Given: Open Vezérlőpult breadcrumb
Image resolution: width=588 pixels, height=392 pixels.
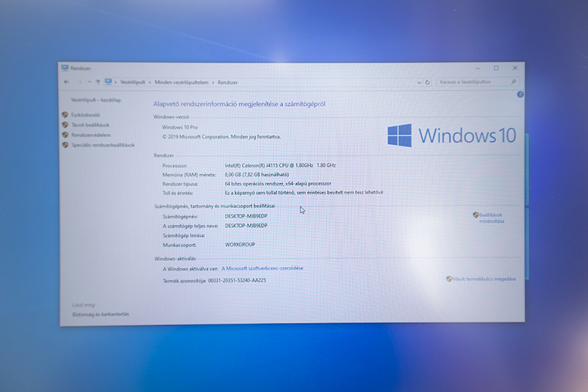Looking at the screenshot, I should click(x=133, y=82).
